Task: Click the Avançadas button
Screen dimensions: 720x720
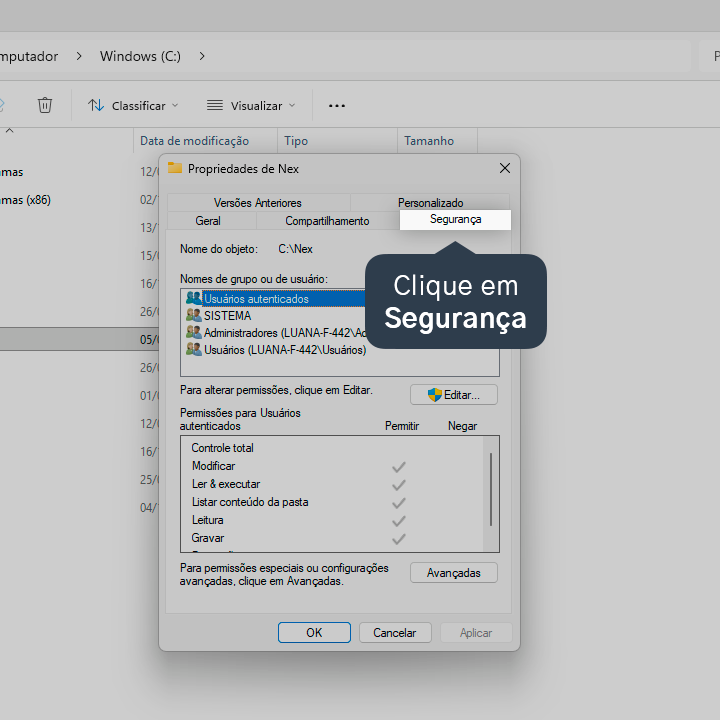Action: pos(454,573)
